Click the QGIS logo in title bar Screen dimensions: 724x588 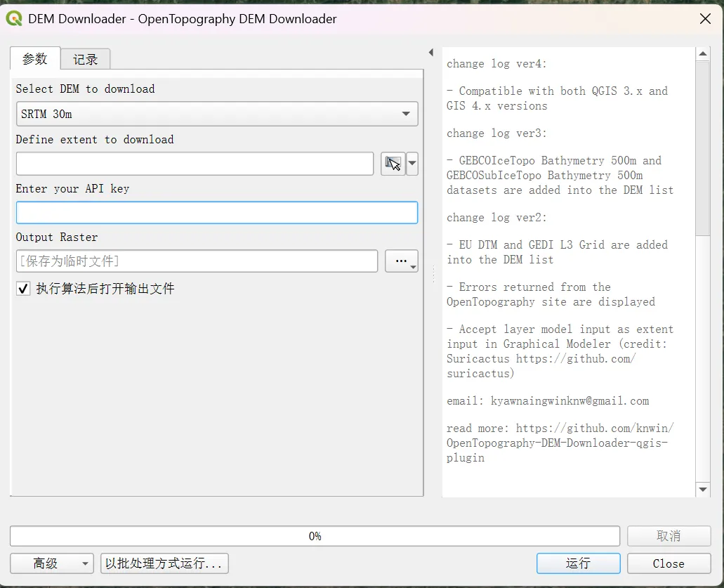(x=14, y=19)
